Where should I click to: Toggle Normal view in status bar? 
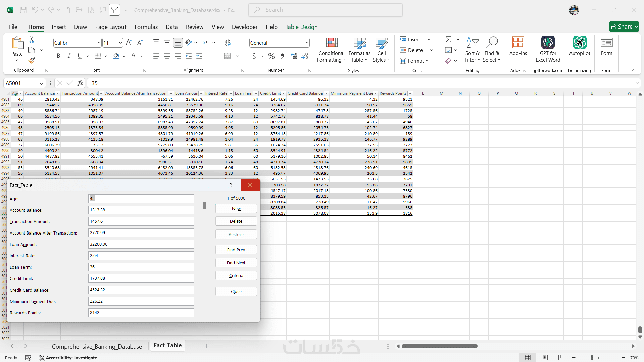pos(528,358)
